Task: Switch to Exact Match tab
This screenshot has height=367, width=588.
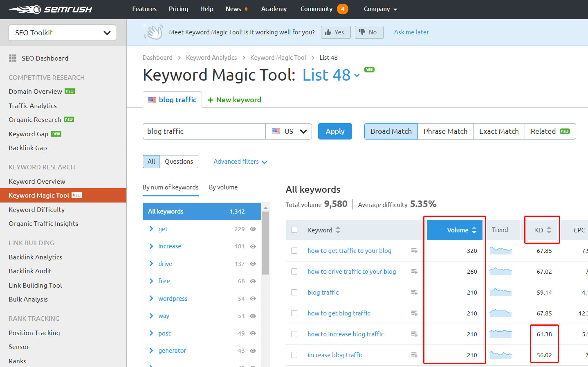Action: tap(499, 131)
